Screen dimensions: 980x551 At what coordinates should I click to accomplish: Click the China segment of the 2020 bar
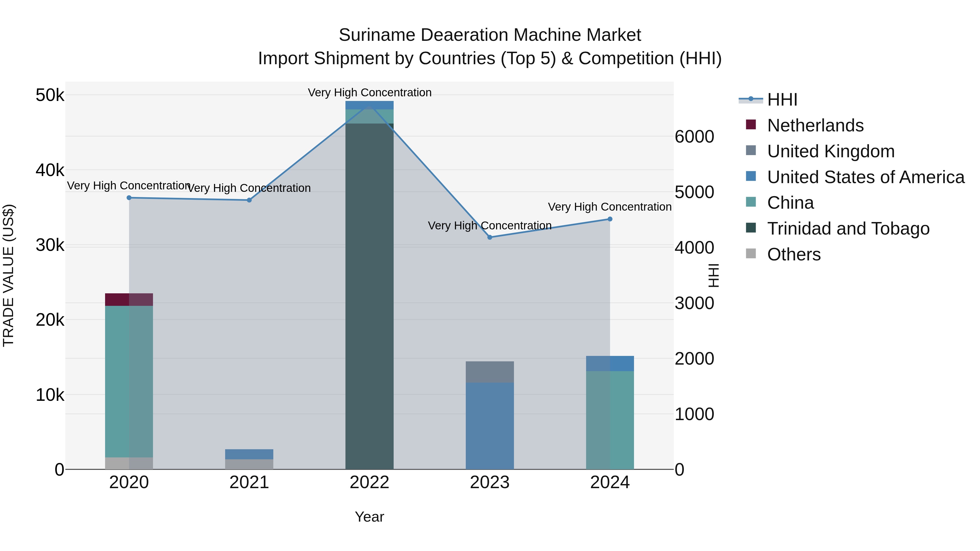[x=129, y=381]
